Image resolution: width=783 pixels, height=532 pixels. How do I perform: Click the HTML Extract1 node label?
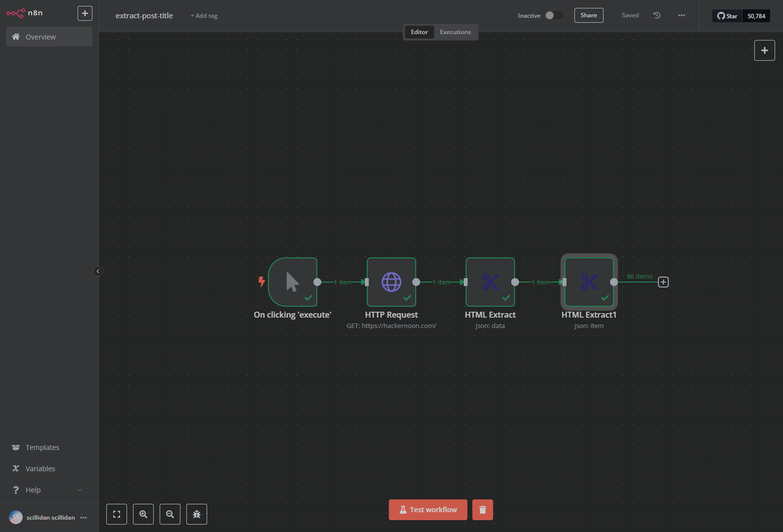click(589, 315)
